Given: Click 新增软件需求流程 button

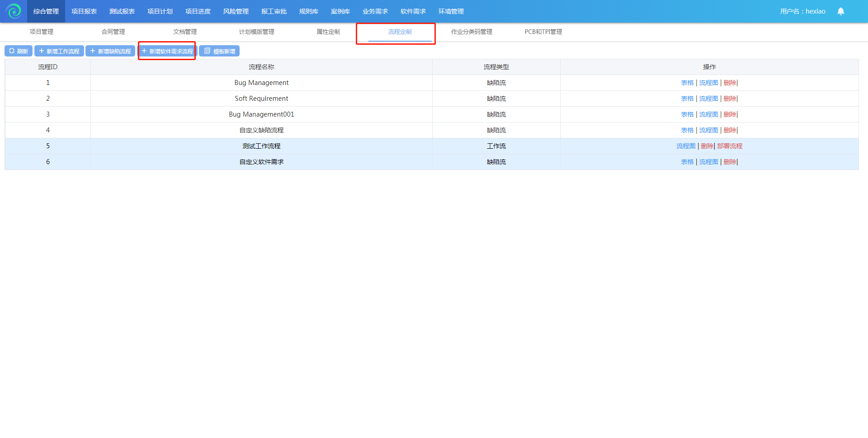Looking at the screenshot, I should tap(167, 51).
